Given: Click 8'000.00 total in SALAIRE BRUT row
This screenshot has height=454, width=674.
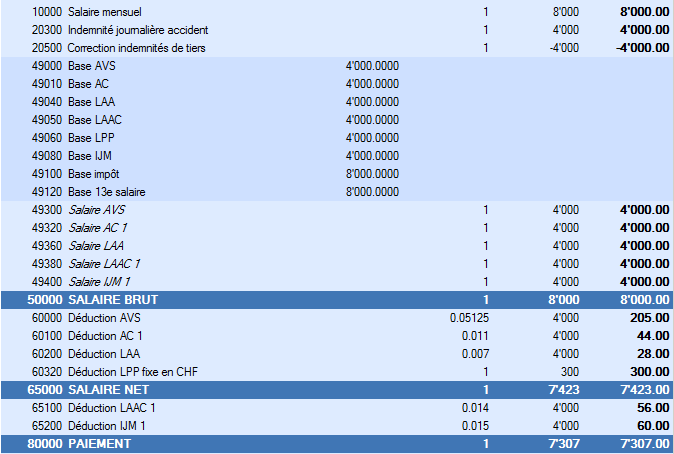Looking at the screenshot, I should 645,300.
